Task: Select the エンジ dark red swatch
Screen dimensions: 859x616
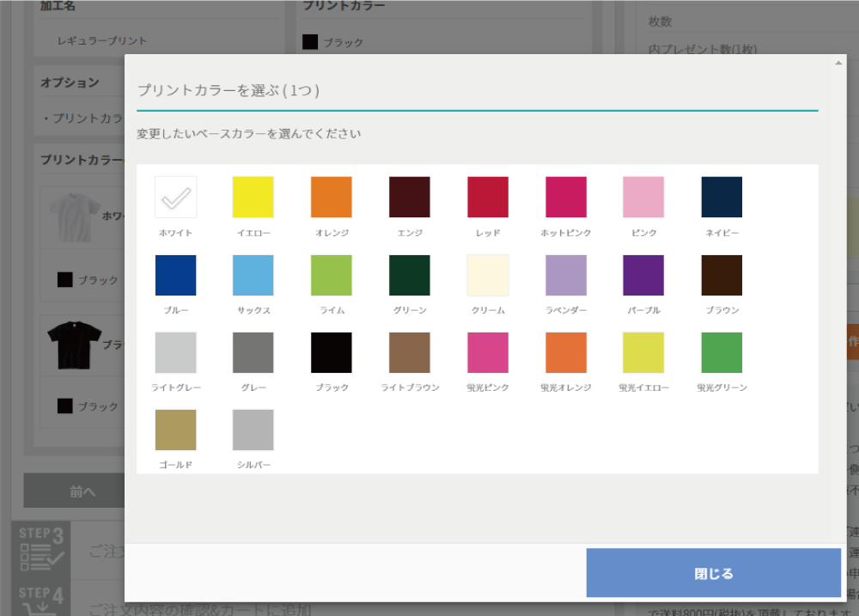Action: [409, 195]
